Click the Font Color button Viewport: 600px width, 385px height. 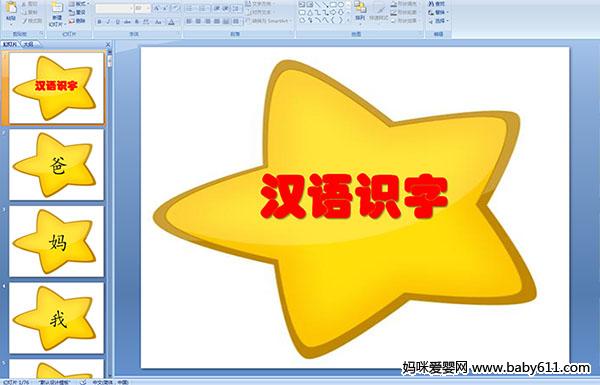[171, 22]
